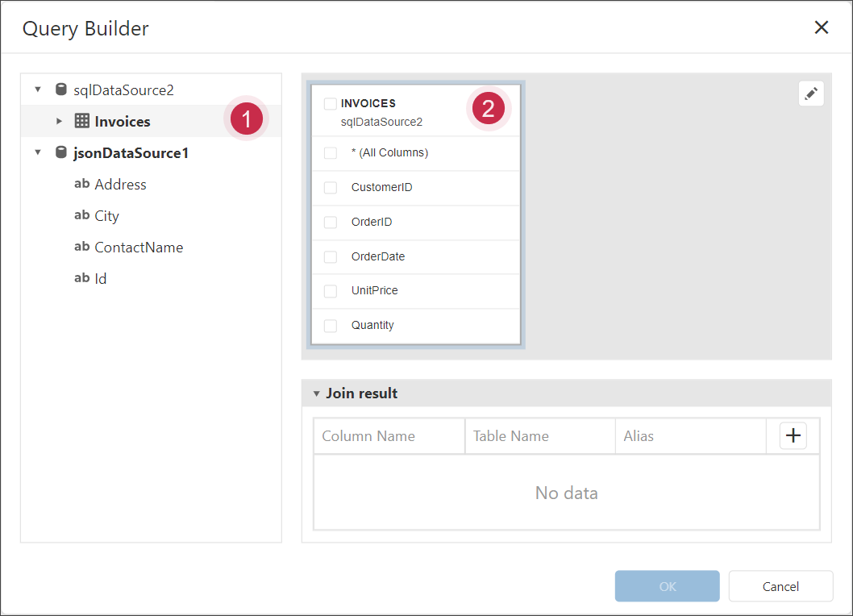853x616 pixels.
Task: Click the plus icon in Join result
Action: pos(793,435)
